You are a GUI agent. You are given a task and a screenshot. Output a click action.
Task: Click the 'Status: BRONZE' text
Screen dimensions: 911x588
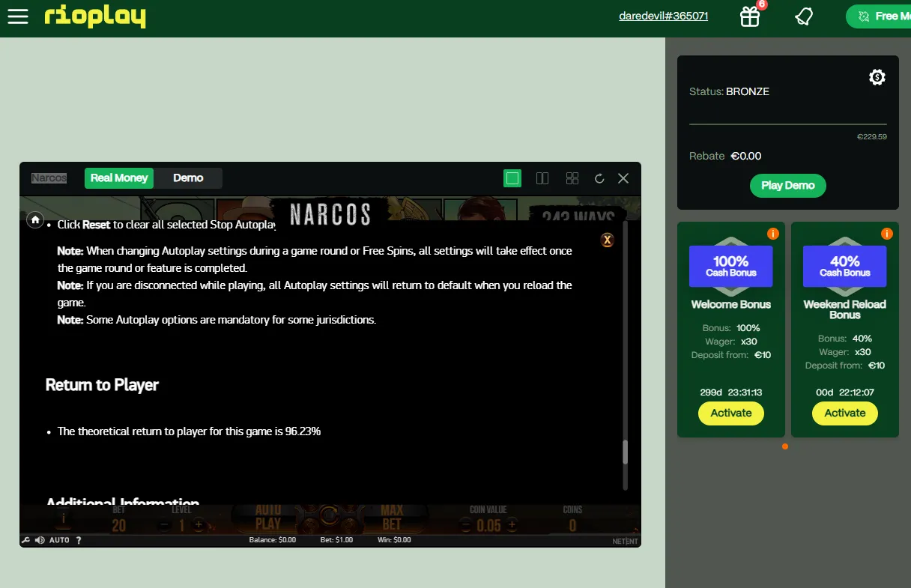pyautogui.click(x=729, y=91)
